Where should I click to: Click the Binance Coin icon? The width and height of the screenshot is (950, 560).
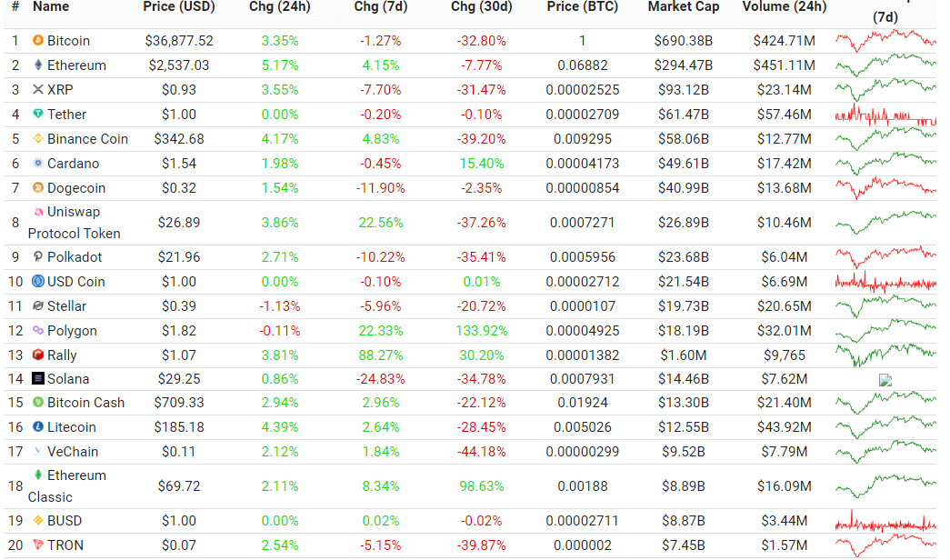click(37, 139)
